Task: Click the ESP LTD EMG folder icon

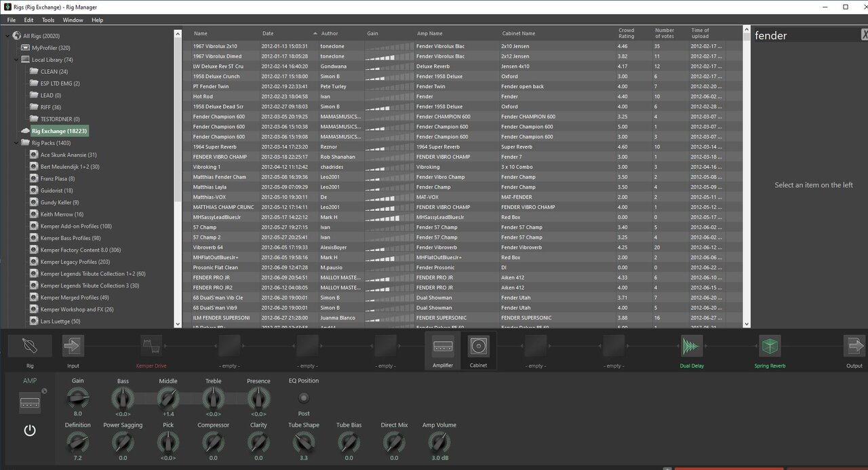Action: point(35,83)
